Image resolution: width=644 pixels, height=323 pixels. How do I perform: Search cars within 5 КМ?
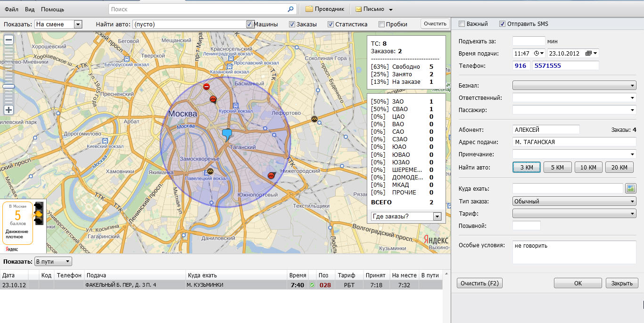coord(557,167)
